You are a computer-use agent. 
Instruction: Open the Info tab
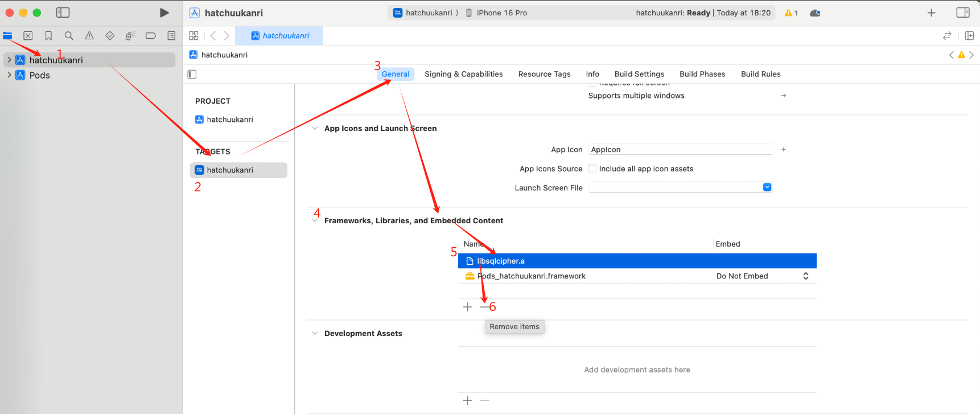coord(592,74)
